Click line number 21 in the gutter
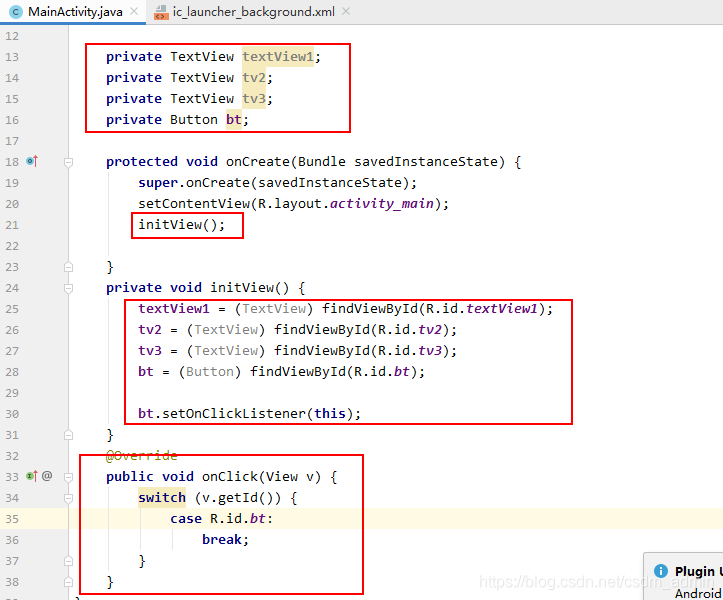Viewport: 723px width, 600px height. (12, 225)
